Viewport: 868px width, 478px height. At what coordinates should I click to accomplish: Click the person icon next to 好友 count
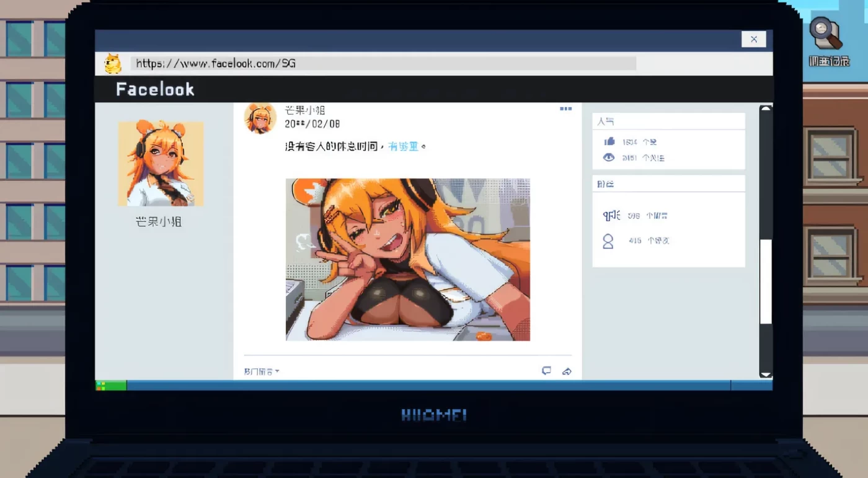click(x=608, y=241)
